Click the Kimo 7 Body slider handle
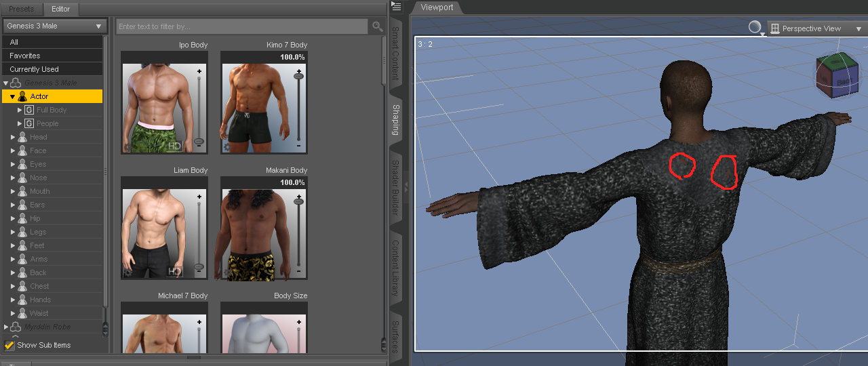868x366 pixels. tap(298, 77)
